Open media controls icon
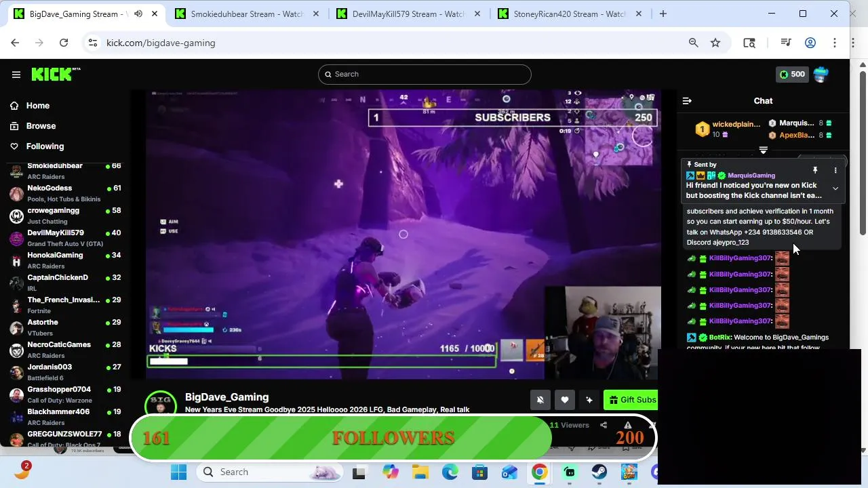 point(786,43)
